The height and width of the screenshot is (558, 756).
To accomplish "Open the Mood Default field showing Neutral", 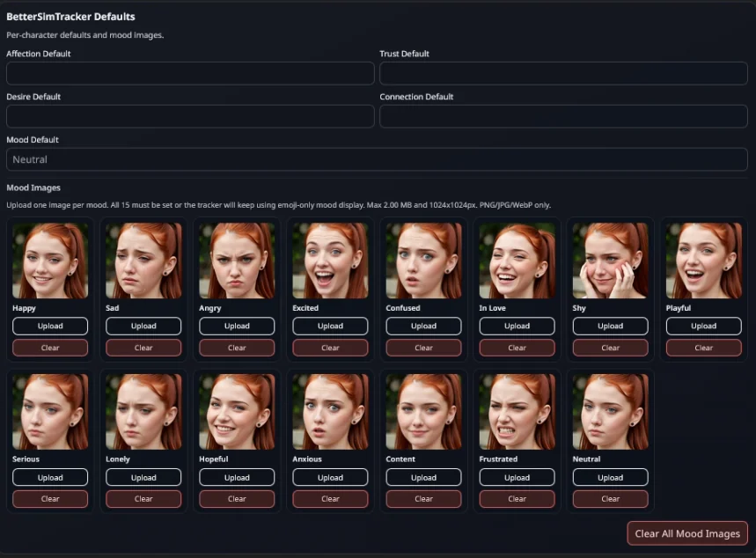I will tap(377, 160).
